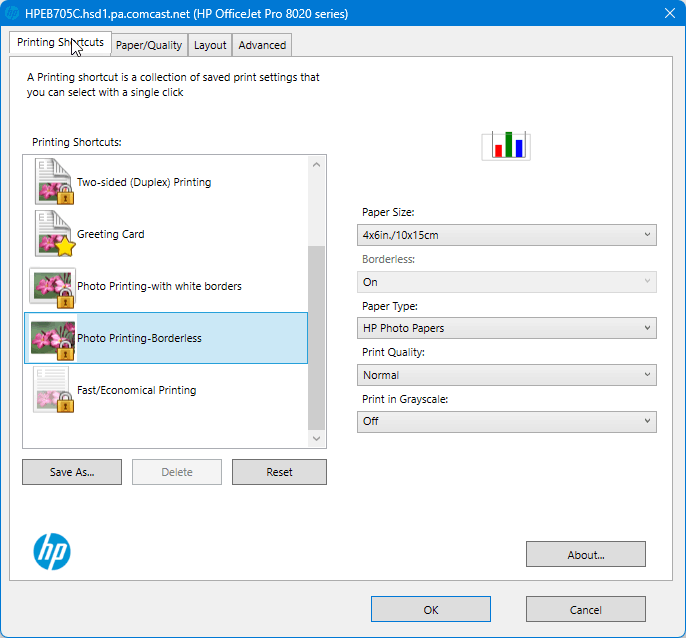Viewport: 686px width, 638px height.
Task: Open the Print in Grayscale dropdown
Action: (507, 421)
